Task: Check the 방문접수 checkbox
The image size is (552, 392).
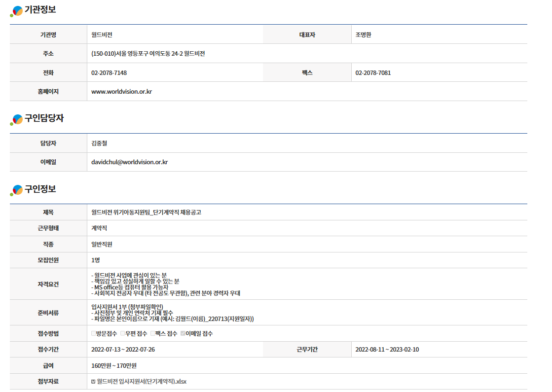Action: pyautogui.click(x=93, y=333)
